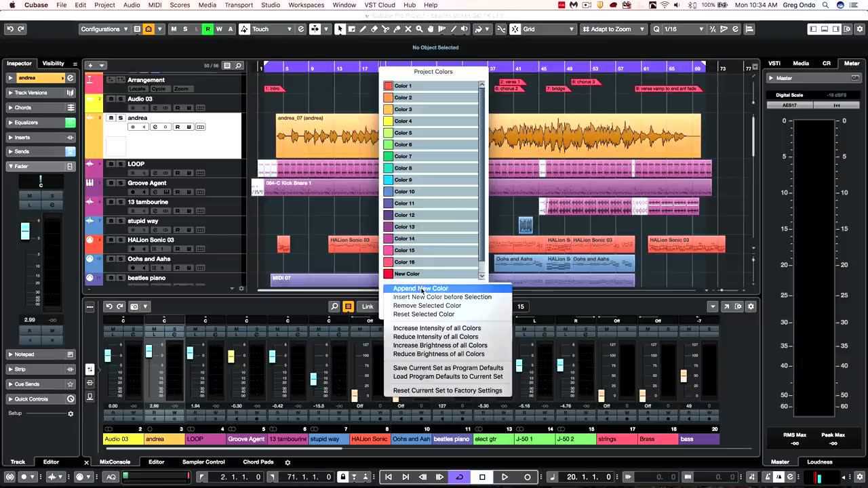Image resolution: width=868 pixels, height=488 pixels.
Task: Expand the Equalizers inspector section
Action: (x=39, y=123)
